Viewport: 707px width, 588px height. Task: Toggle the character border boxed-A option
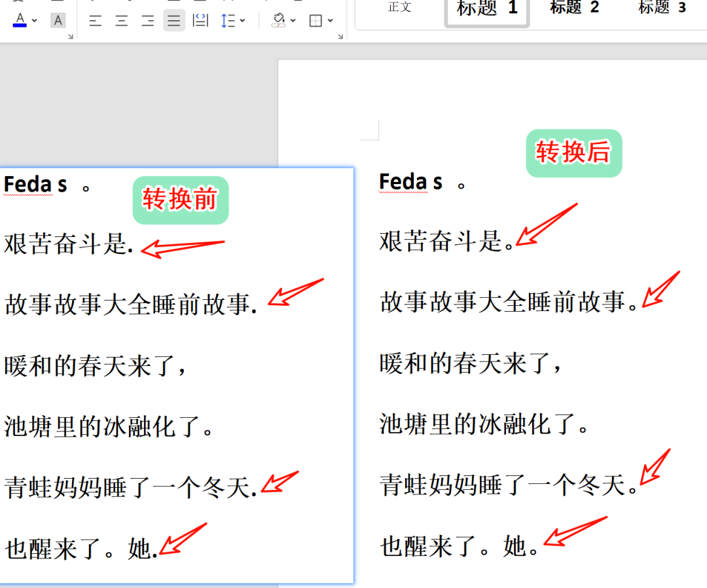tap(58, 20)
